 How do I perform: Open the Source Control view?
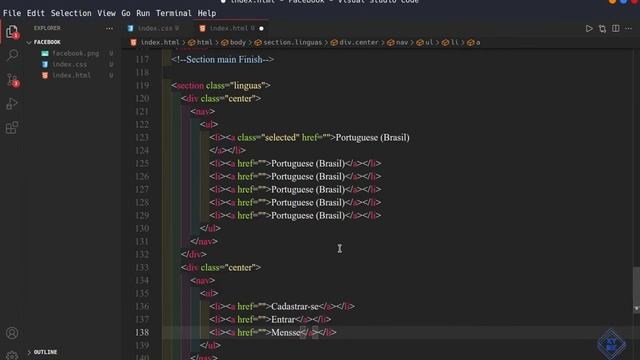click(12, 80)
